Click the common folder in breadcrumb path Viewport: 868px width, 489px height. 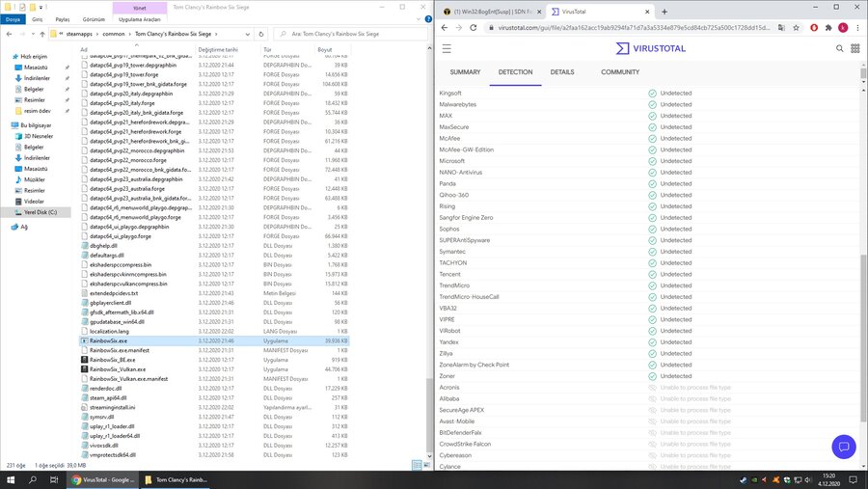click(116, 33)
